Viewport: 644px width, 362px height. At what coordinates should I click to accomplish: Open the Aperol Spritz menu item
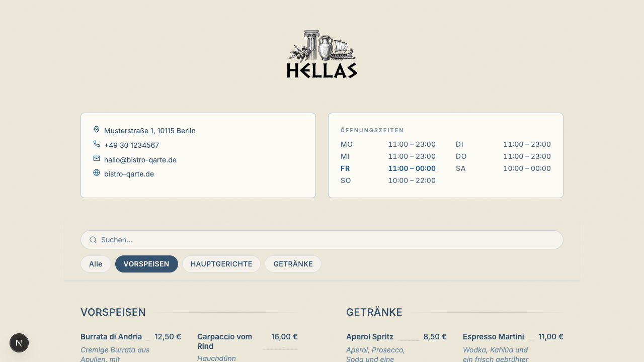(370, 337)
